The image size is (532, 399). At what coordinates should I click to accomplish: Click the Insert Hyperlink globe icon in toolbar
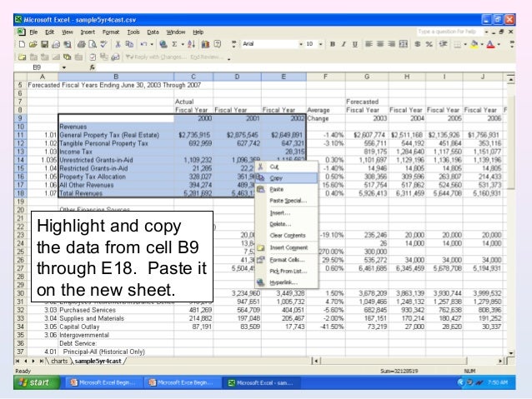pos(163,44)
